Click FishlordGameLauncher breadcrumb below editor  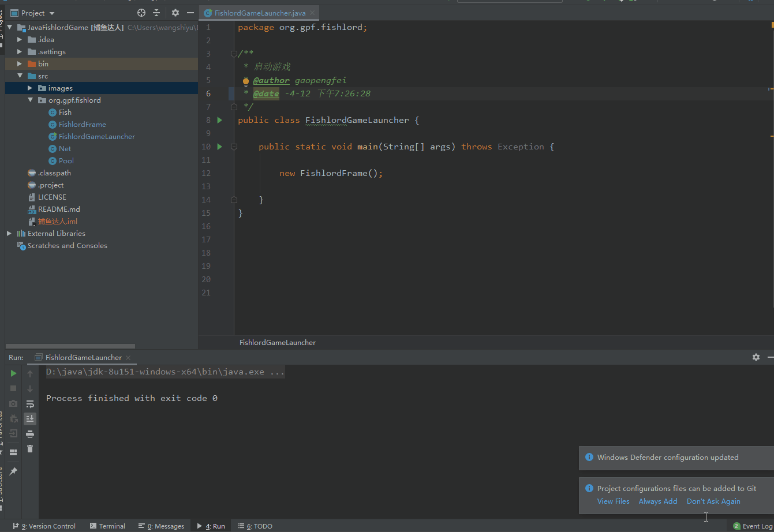click(x=278, y=342)
